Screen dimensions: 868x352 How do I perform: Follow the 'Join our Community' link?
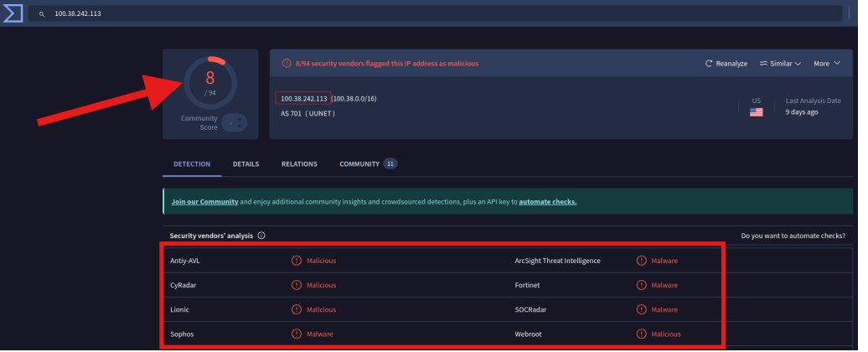(x=204, y=202)
